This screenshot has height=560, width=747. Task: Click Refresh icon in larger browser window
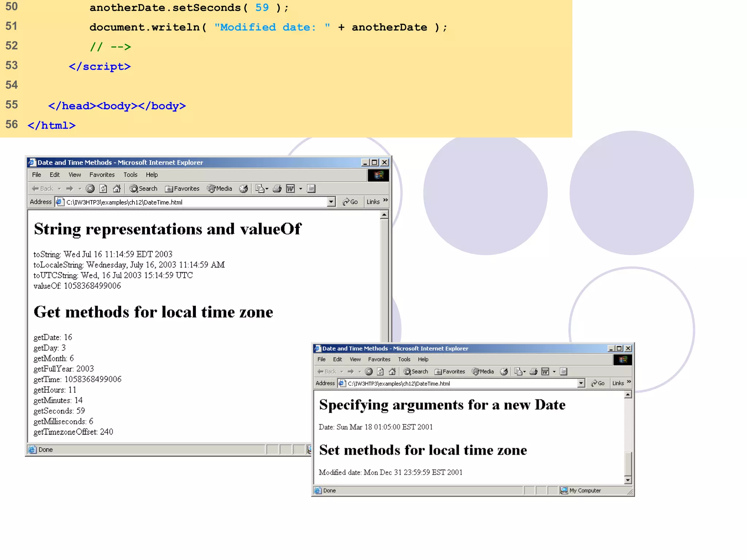pos(103,188)
